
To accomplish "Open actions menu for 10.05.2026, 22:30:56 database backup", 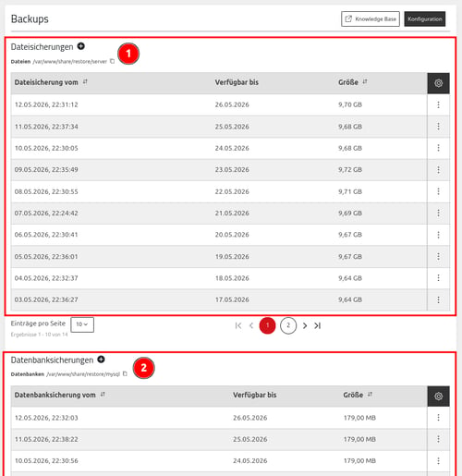I will [438, 460].
